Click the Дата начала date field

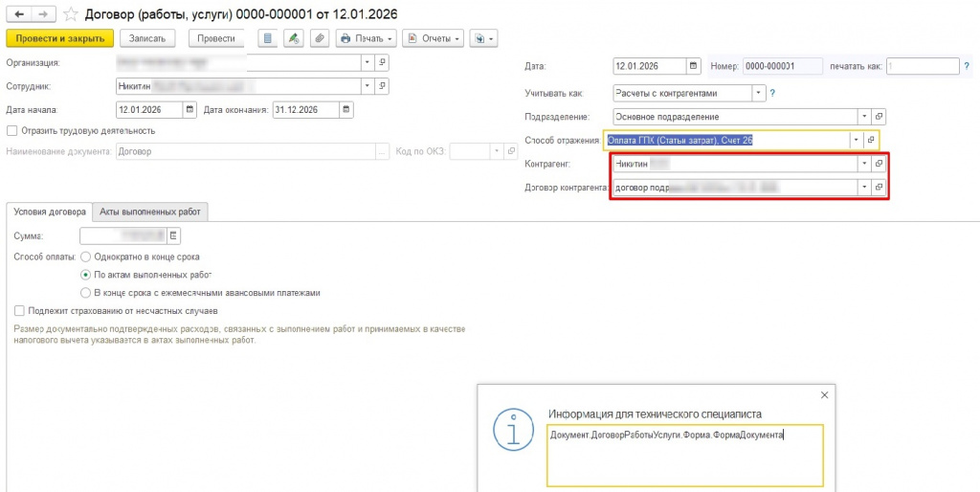tap(150, 109)
